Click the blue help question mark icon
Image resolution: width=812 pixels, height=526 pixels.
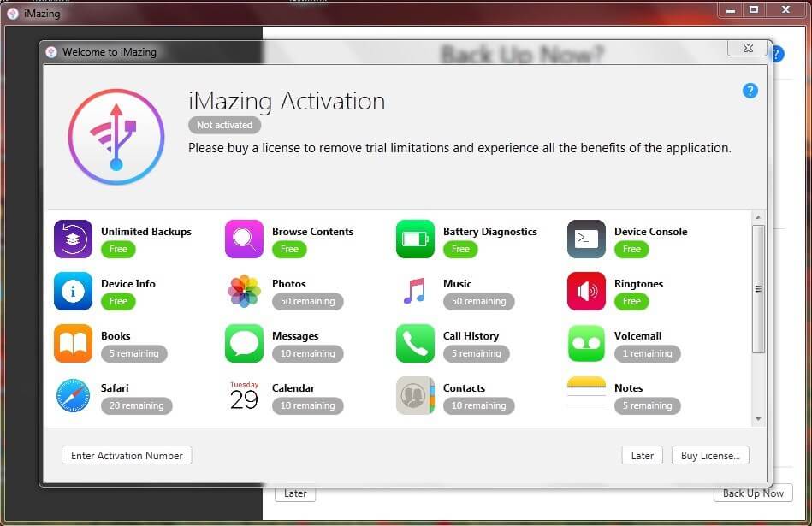pos(750,91)
